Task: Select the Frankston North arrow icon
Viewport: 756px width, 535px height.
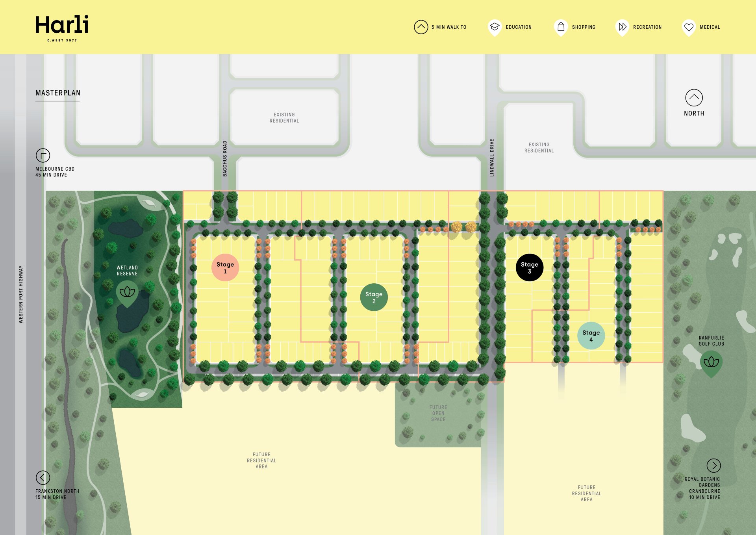Action: (43, 477)
